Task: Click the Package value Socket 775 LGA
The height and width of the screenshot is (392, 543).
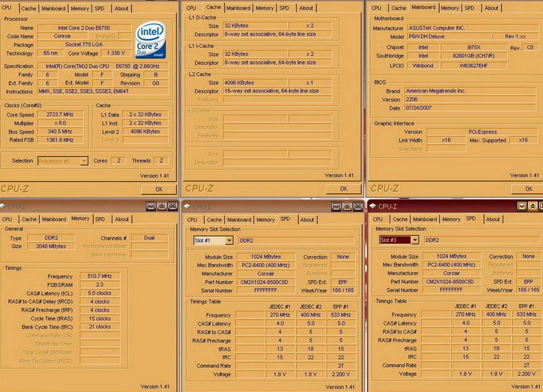Action: 84,45
